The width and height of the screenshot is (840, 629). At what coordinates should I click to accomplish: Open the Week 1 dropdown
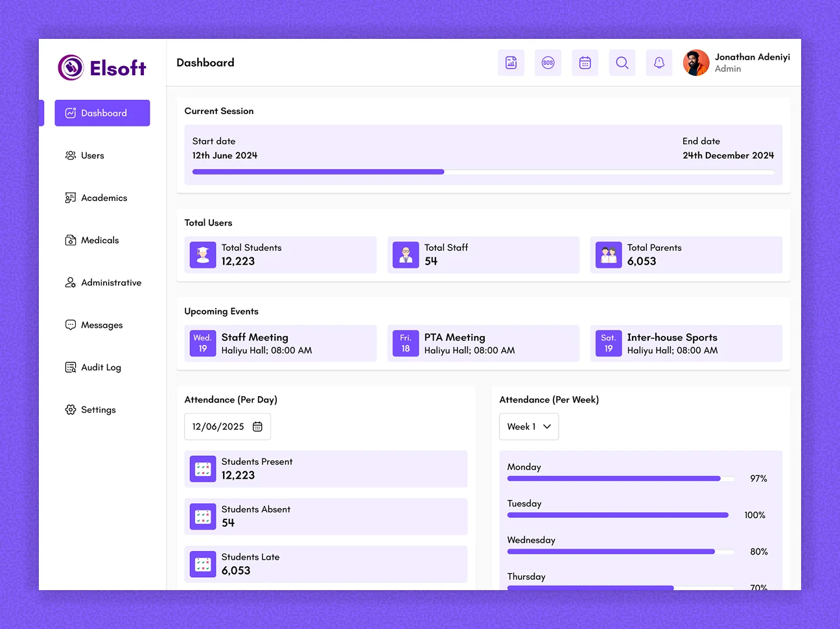pyautogui.click(x=528, y=426)
